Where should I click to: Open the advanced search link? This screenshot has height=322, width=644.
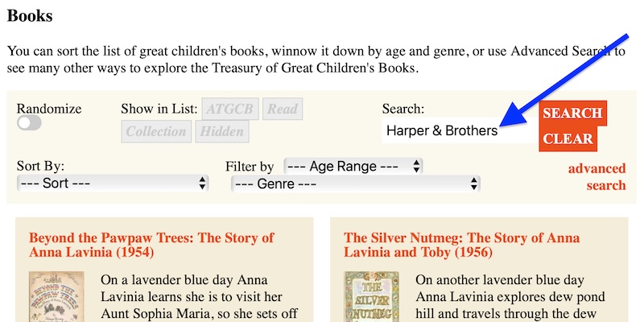(x=597, y=177)
